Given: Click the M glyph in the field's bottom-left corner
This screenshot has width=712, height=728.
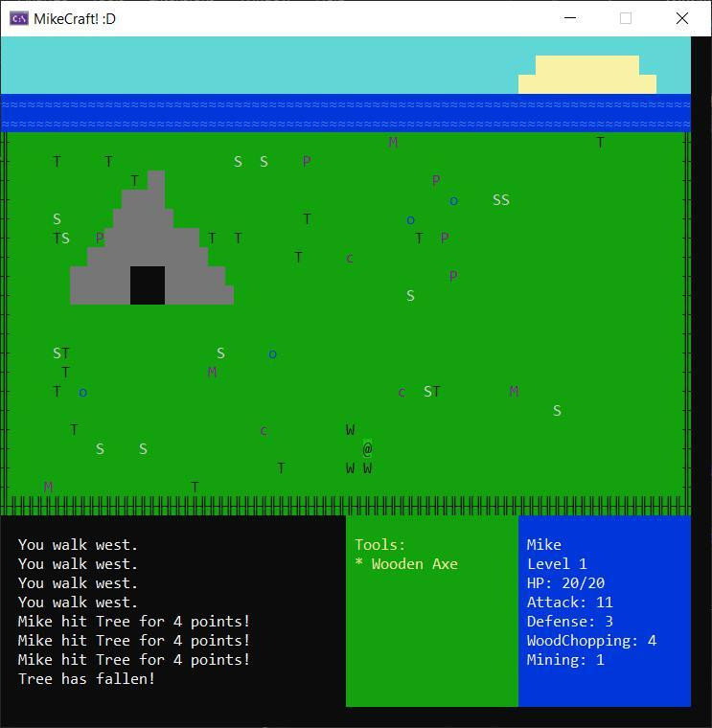Looking at the screenshot, I should [x=48, y=487].
